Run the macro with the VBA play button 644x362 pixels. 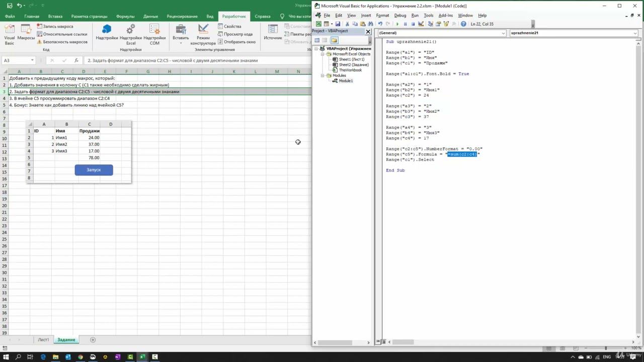click(397, 24)
